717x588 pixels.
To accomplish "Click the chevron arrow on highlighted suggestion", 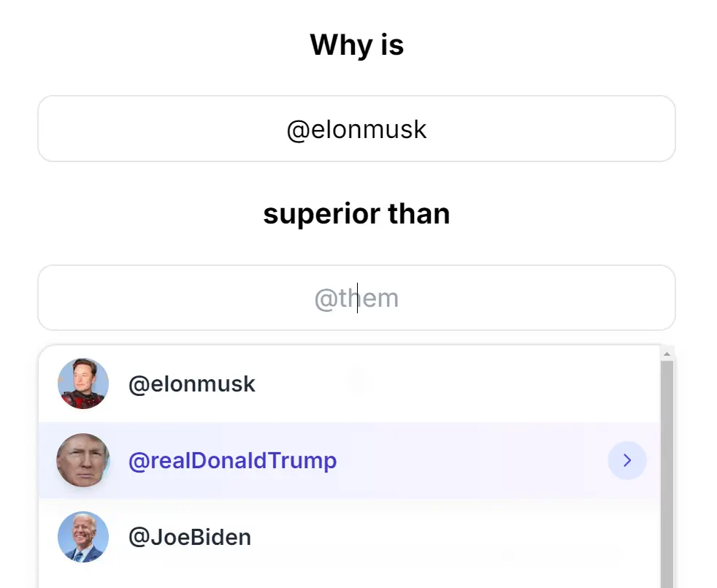I will [x=626, y=460].
